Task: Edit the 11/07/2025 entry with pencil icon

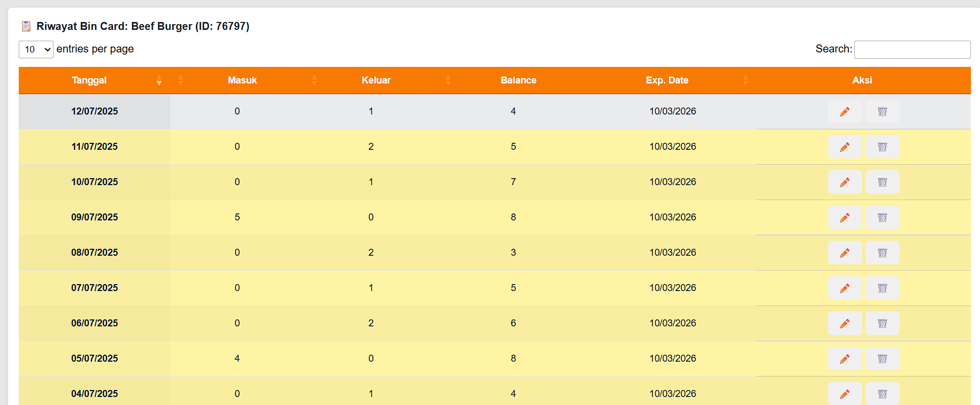Action: [x=845, y=147]
